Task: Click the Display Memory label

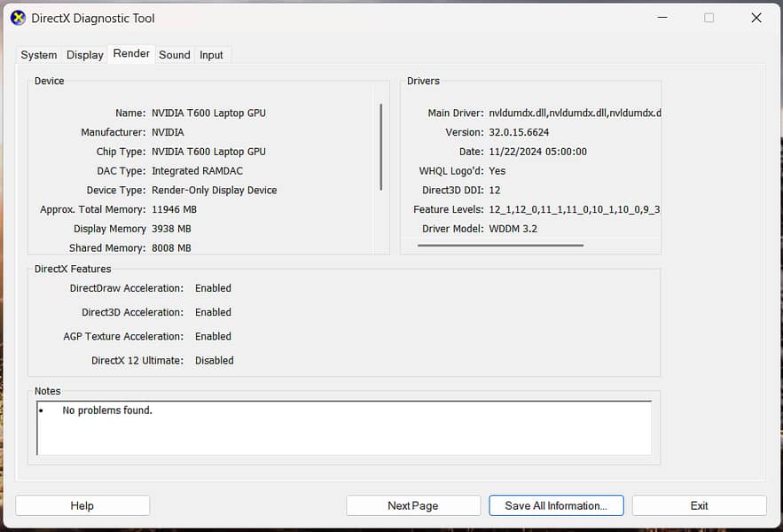Action: point(110,229)
